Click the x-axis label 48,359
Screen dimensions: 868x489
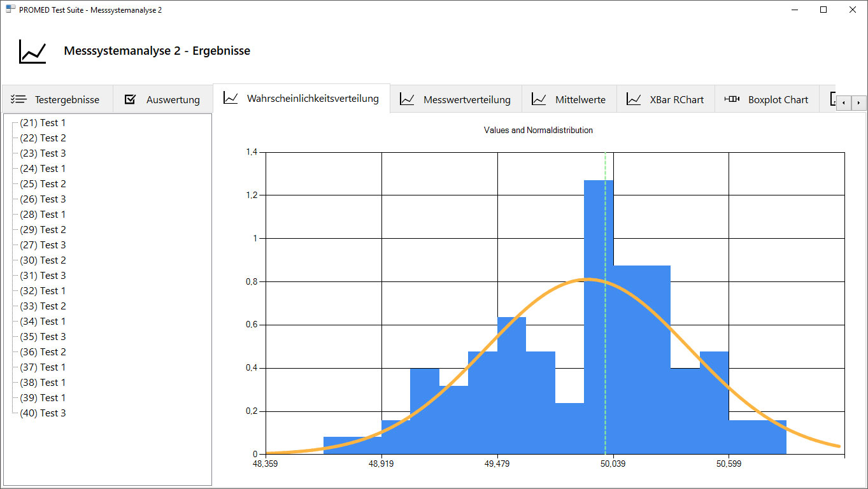click(266, 464)
